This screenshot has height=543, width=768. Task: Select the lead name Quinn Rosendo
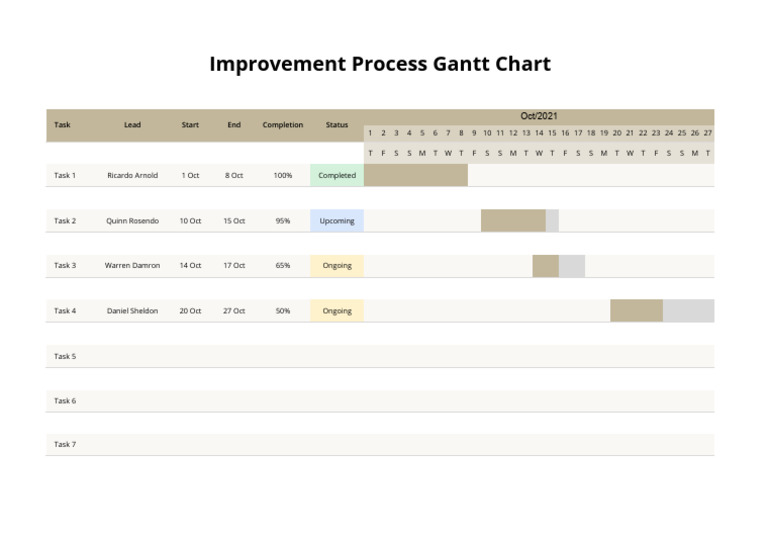tap(132, 221)
